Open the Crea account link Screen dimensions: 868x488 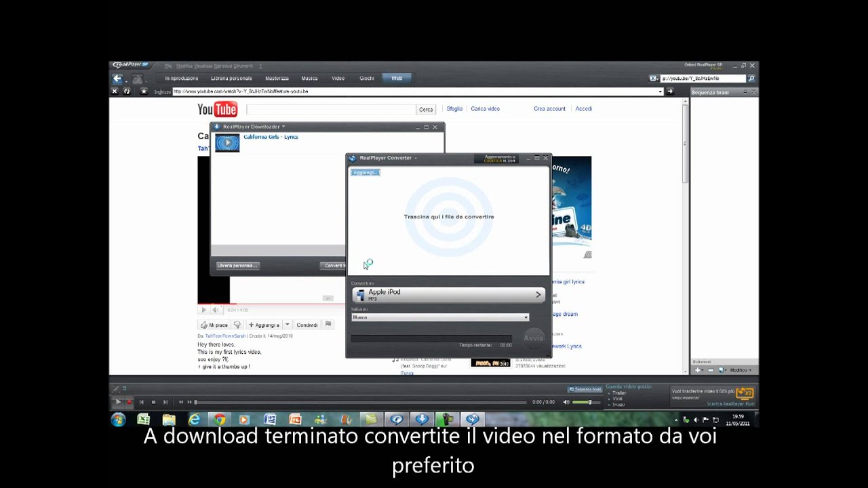tap(549, 108)
